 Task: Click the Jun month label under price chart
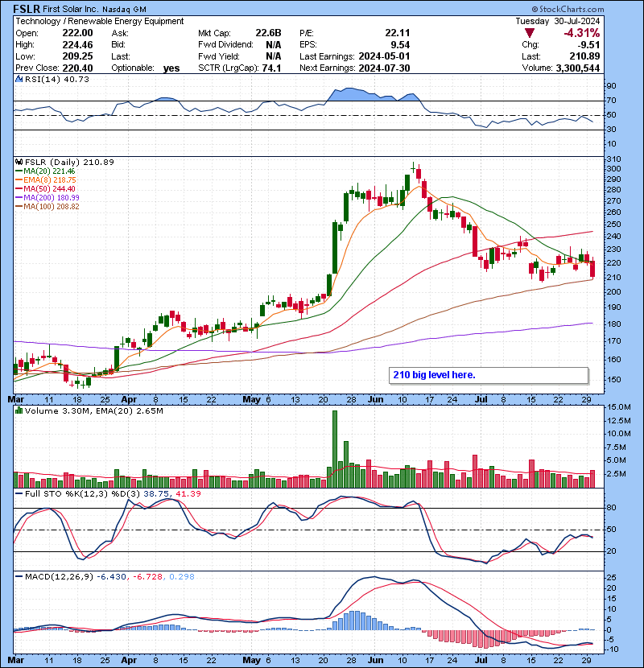click(x=375, y=400)
